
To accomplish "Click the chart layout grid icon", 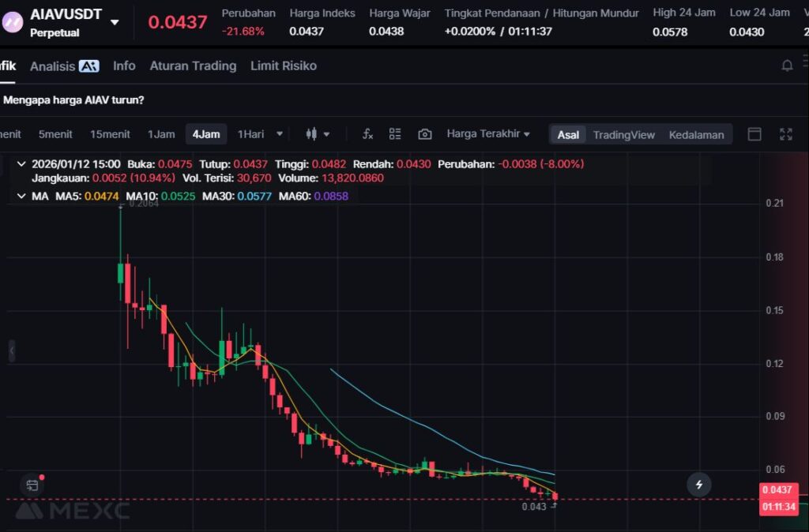I will pos(395,134).
